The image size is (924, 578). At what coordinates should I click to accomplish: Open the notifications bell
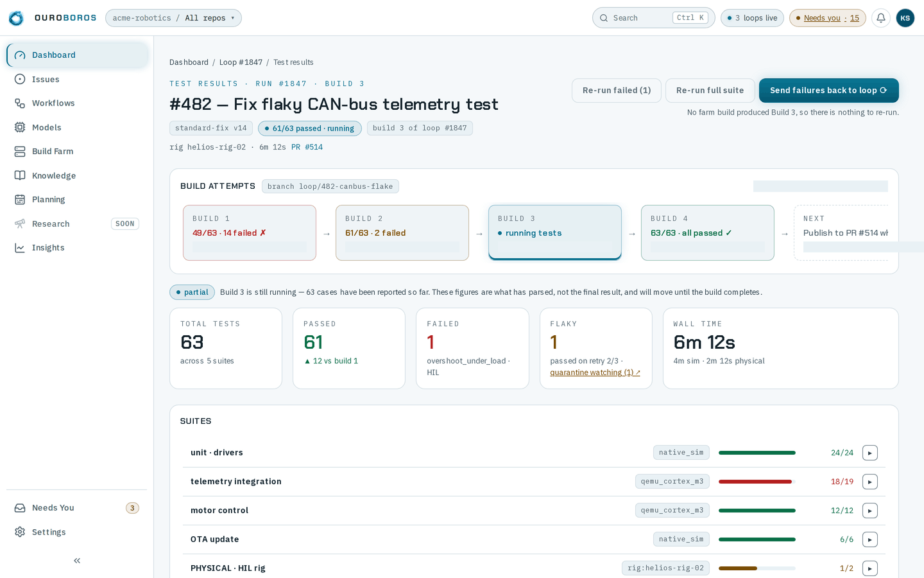(x=881, y=18)
